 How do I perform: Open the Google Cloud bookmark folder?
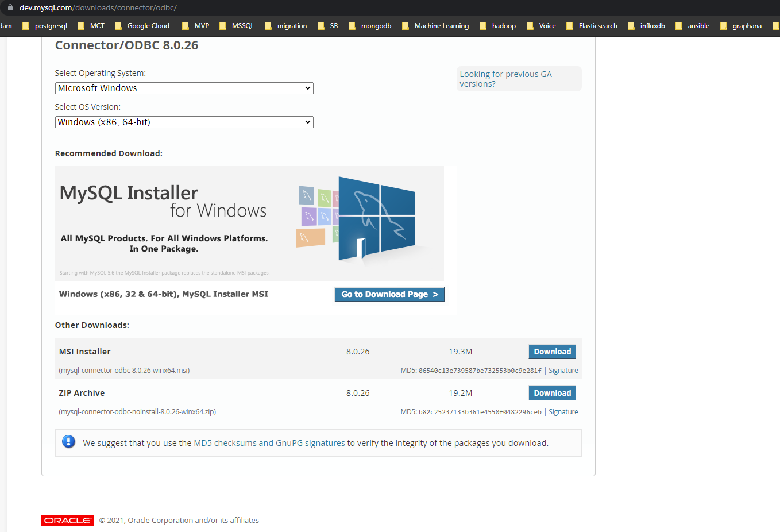pyautogui.click(x=142, y=26)
